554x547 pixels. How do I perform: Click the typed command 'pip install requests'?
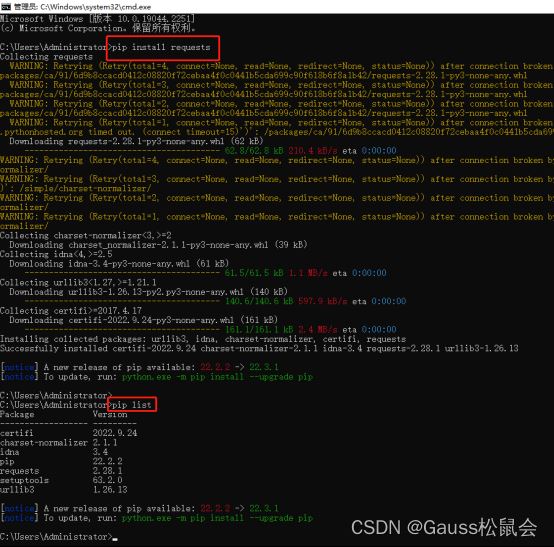pyautogui.click(x=161, y=47)
